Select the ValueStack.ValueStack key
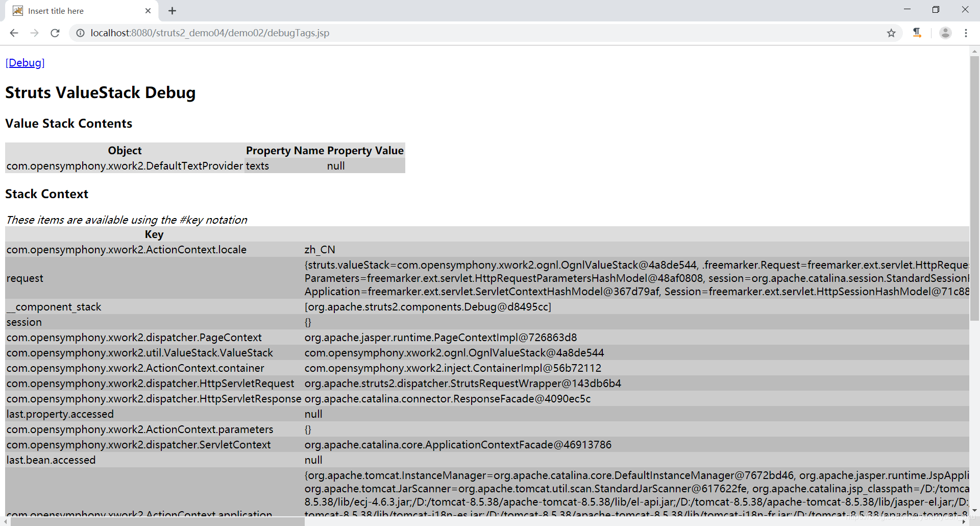Image resolution: width=980 pixels, height=526 pixels. [154, 353]
